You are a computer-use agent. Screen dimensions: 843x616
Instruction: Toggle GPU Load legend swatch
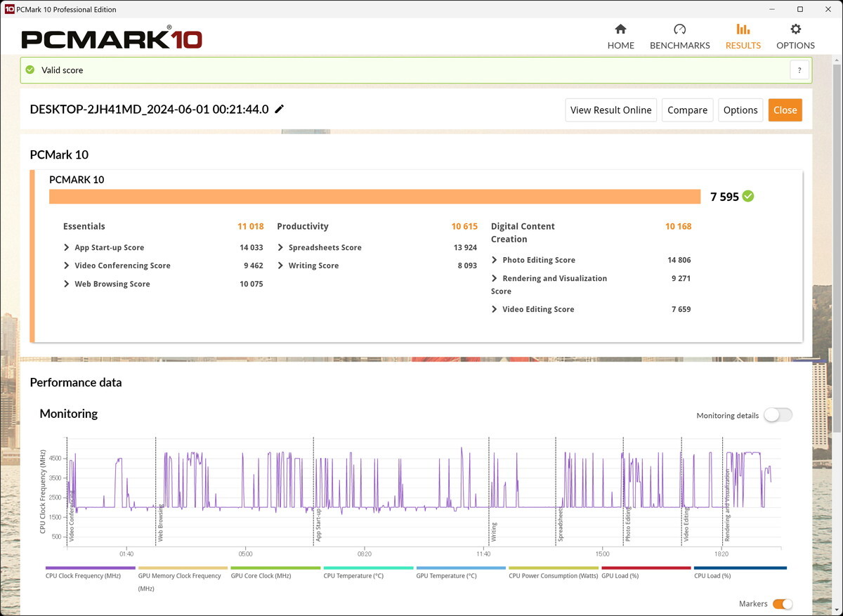click(646, 568)
